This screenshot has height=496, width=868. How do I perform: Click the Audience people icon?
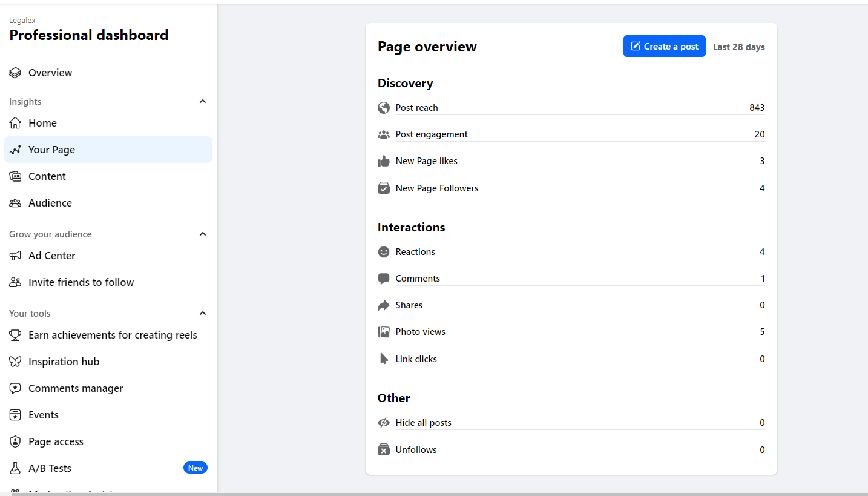[15, 203]
